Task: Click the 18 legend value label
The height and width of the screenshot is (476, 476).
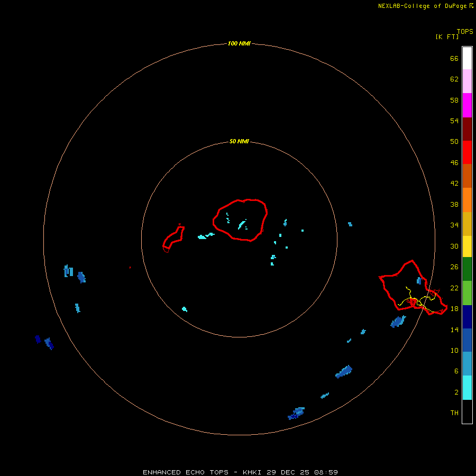Action: (454, 309)
